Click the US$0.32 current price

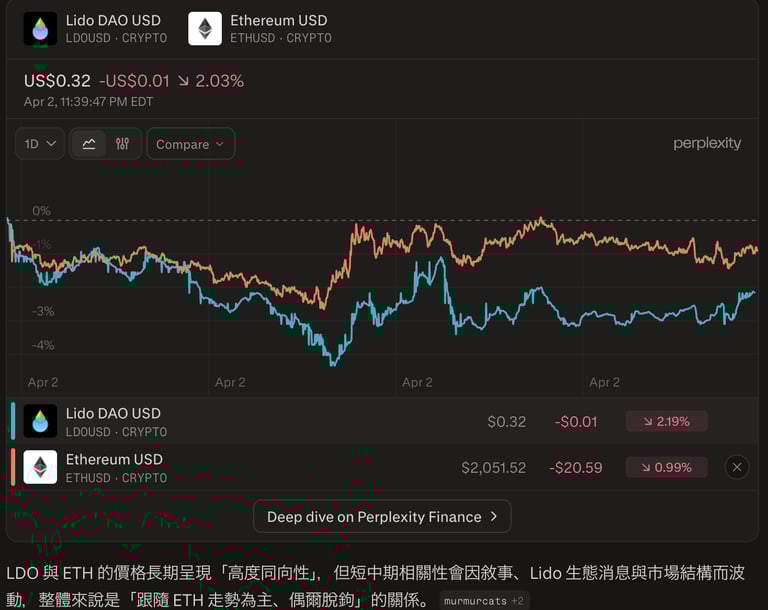click(57, 81)
